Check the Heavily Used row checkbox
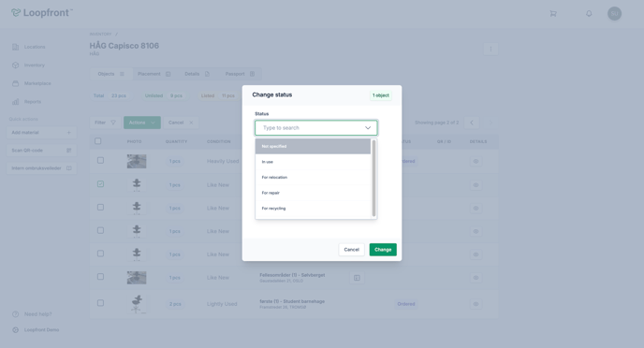644x348 pixels. (100, 161)
